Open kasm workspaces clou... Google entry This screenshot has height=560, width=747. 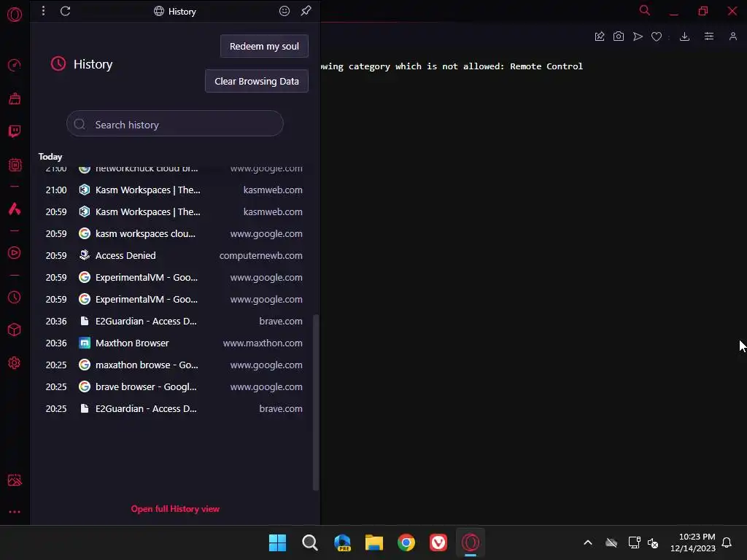click(x=174, y=234)
